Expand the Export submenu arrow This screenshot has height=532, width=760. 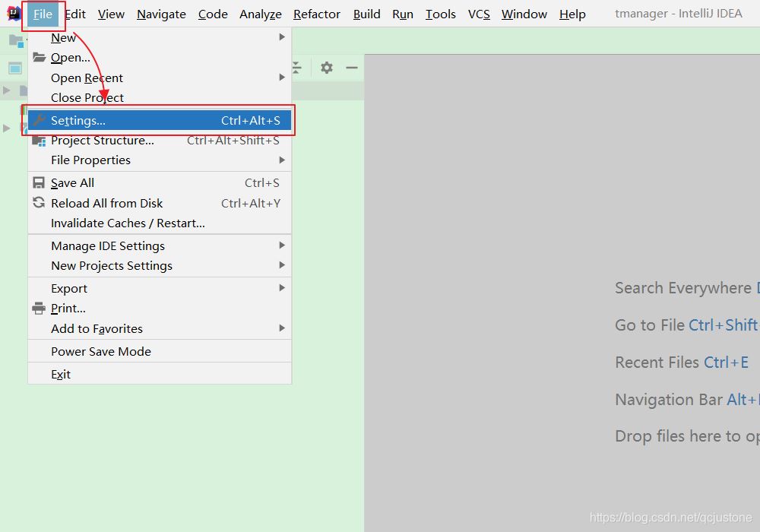[x=282, y=288]
